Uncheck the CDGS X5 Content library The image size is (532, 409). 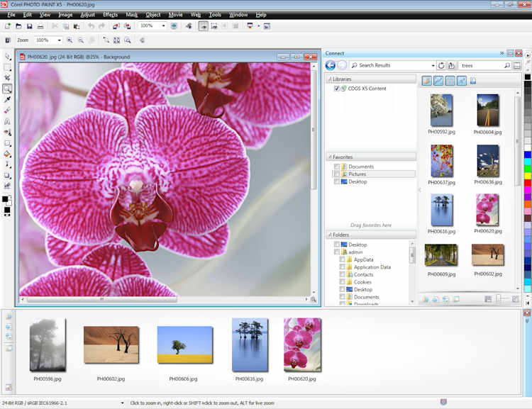click(337, 89)
